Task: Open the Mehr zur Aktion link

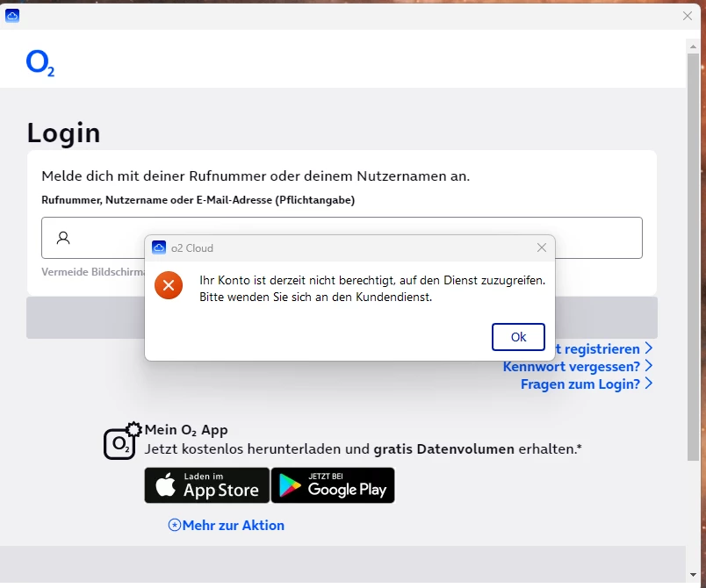Action: tap(234, 526)
